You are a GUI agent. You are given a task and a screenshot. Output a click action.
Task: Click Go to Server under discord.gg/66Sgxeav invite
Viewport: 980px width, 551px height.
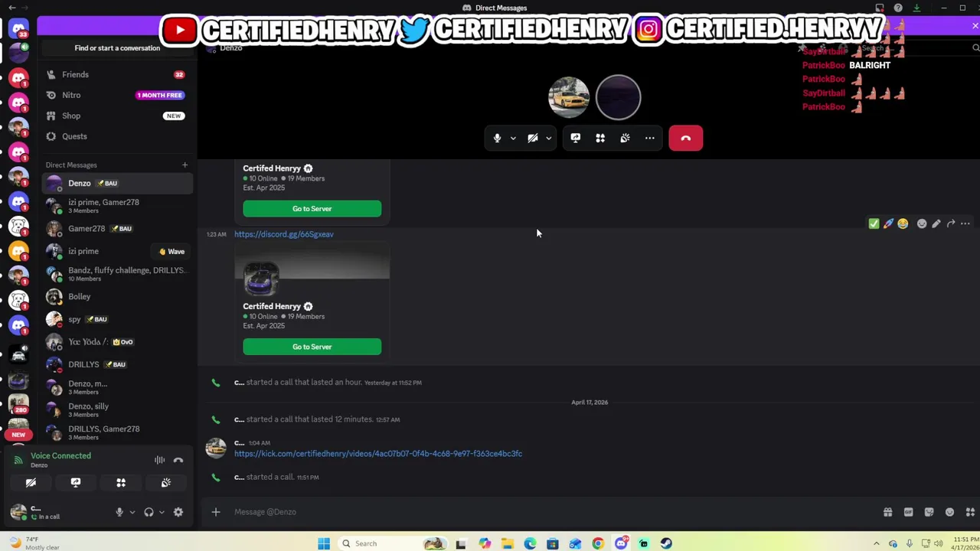coord(312,347)
